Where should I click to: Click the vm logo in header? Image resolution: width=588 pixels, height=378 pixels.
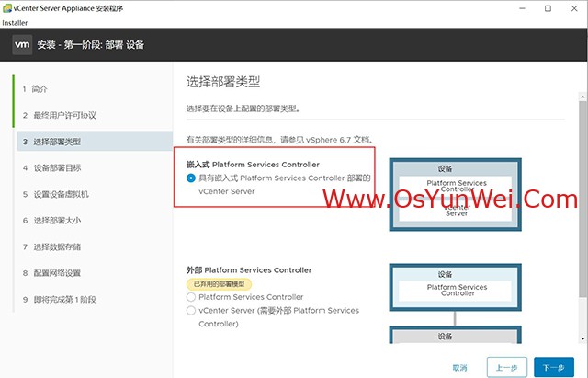pyautogui.click(x=22, y=45)
